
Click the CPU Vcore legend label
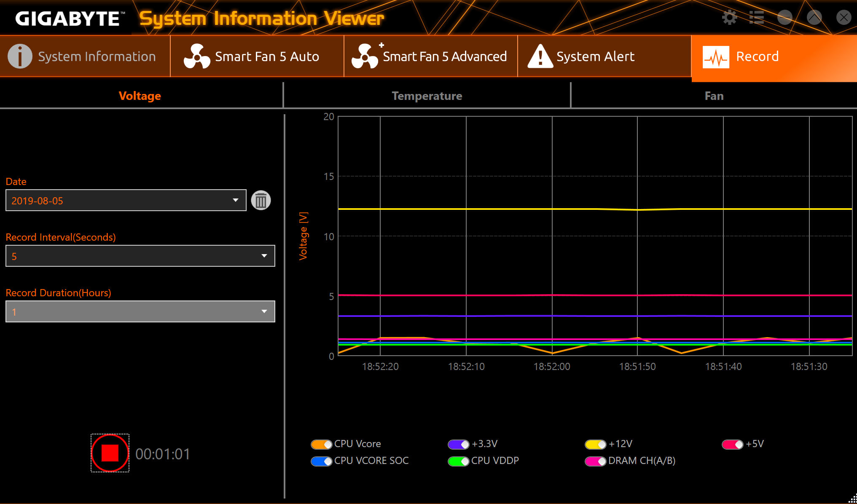click(x=357, y=444)
